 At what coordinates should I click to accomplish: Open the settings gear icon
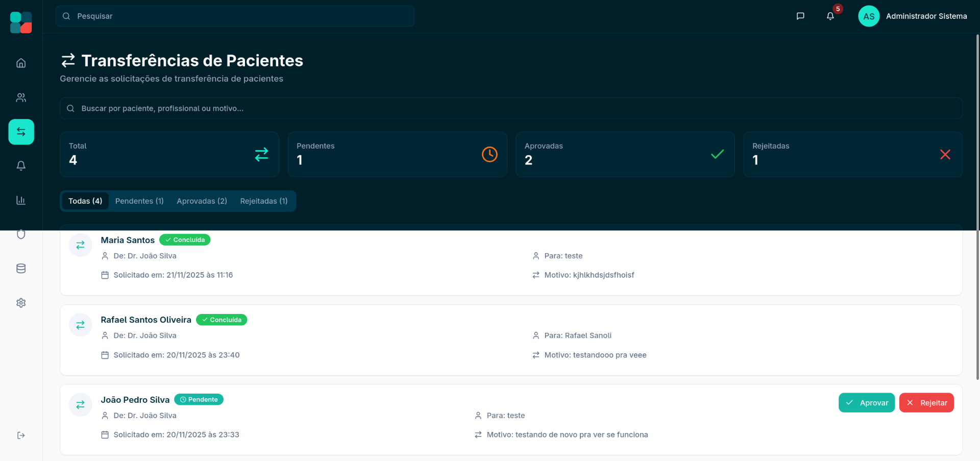[21, 303]
